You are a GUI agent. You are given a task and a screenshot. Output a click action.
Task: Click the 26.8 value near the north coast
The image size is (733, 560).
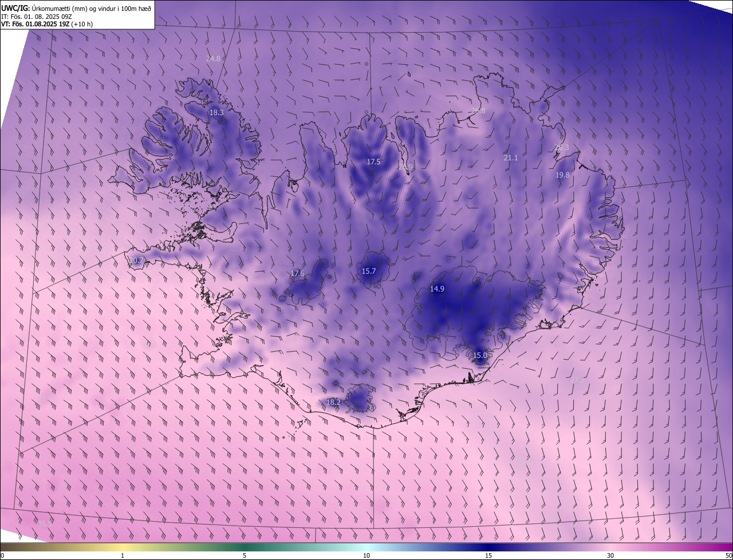478,111
